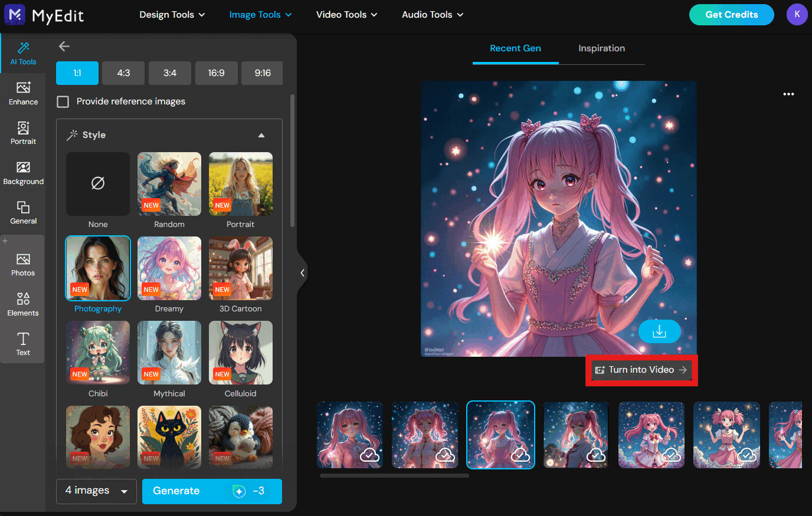Select the AI Tools sidebar icon

[x=23, y=53]
